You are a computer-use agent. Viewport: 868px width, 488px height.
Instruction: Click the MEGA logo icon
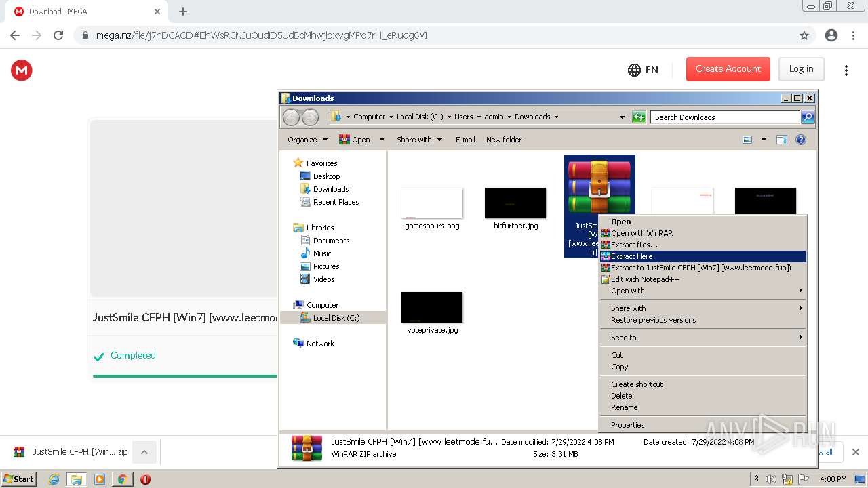coord(22,70)
